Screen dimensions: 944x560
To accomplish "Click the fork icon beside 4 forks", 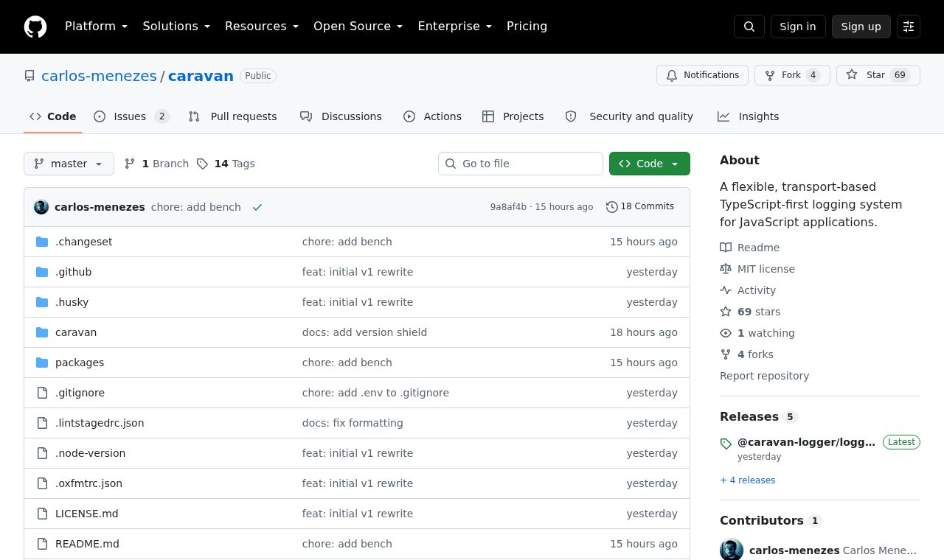I will [726, 354].
